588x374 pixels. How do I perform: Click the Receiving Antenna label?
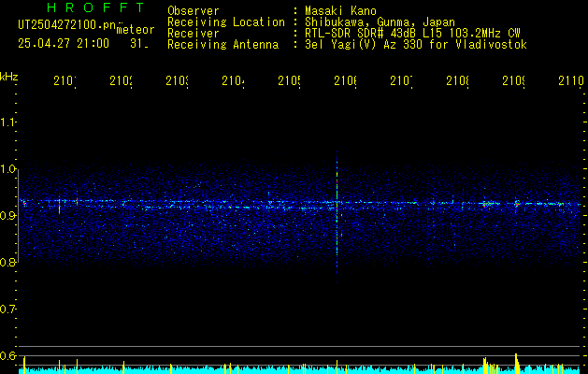(x=222, y=45)
